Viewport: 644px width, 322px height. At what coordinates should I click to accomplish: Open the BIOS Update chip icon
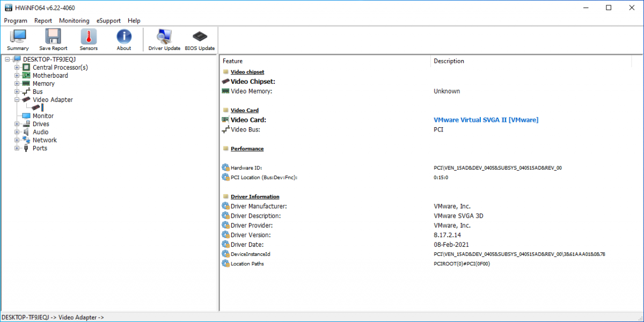[x=200, y=36]
